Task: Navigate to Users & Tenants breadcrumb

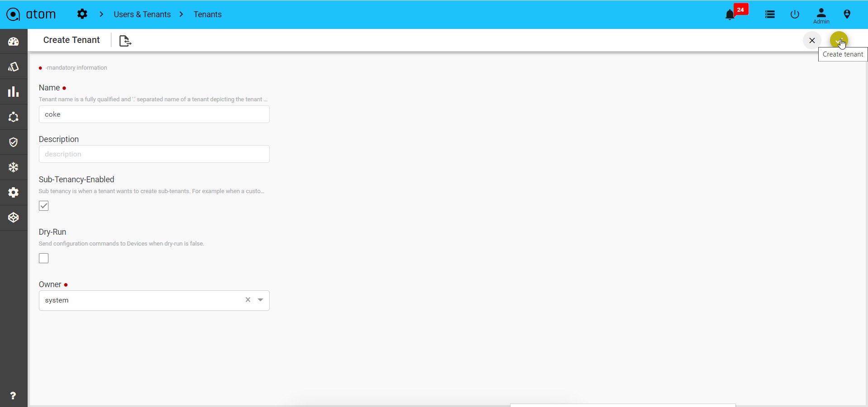Action: pyautogui.click(x=142, y=14)
